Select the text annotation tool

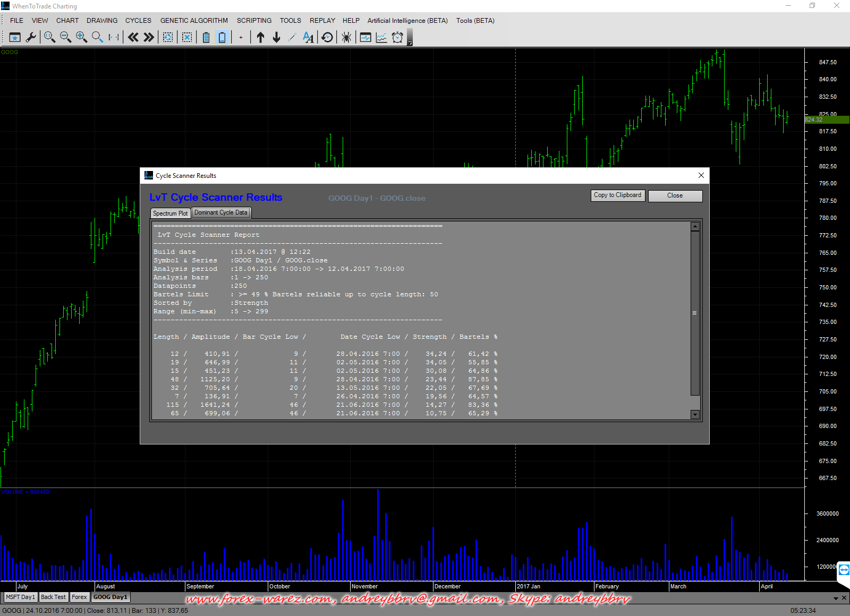coord(308,37)
